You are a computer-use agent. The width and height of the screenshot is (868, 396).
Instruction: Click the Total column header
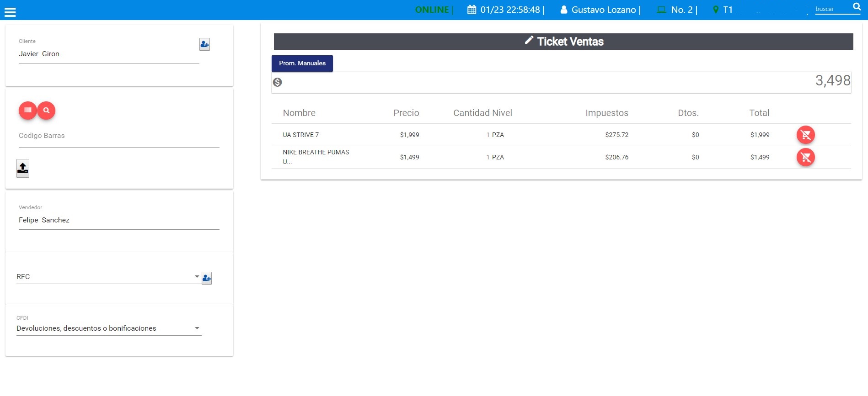pyautogui.click(x=759, y=113)
